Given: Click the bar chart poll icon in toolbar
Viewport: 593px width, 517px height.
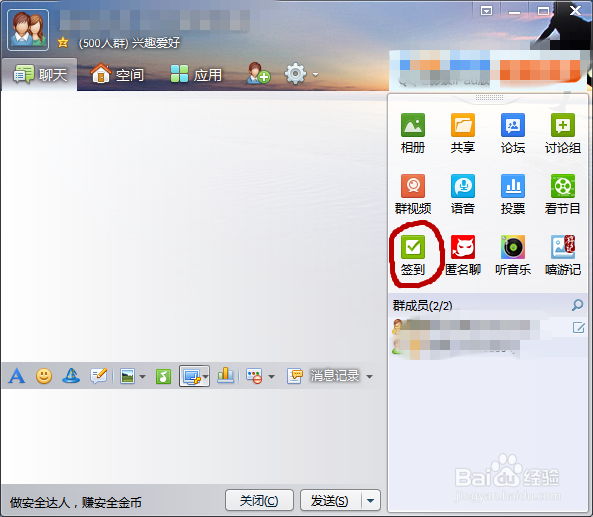Looking at the screenshot, I should click(225, 376).
